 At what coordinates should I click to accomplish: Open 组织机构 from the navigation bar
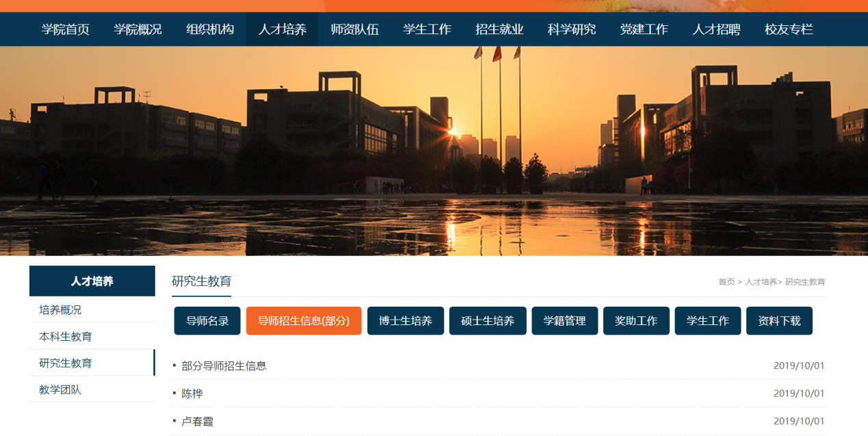210,29
